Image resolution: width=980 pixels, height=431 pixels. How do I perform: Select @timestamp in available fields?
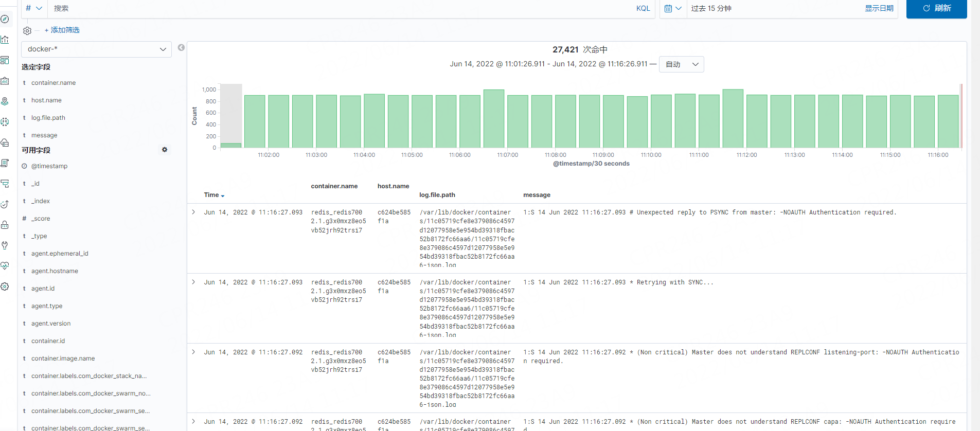[49, 166]
